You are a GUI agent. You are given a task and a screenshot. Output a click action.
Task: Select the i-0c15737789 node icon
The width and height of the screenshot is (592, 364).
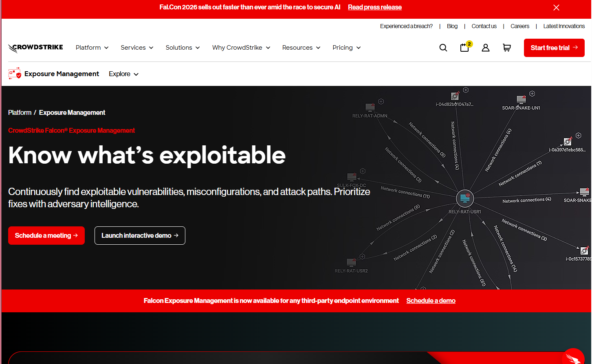coord(584,250)
